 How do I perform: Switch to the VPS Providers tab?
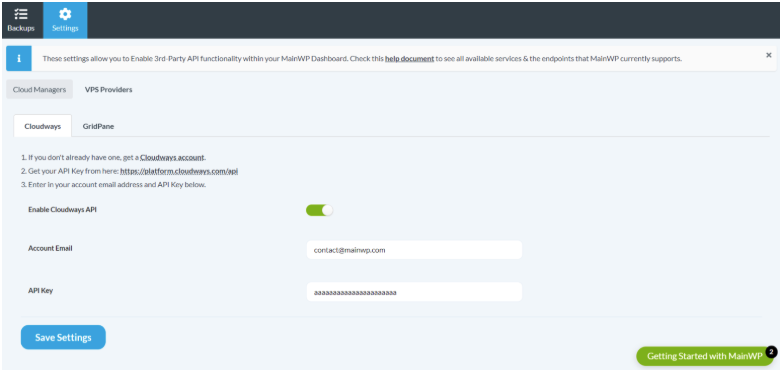click(108, 90)
